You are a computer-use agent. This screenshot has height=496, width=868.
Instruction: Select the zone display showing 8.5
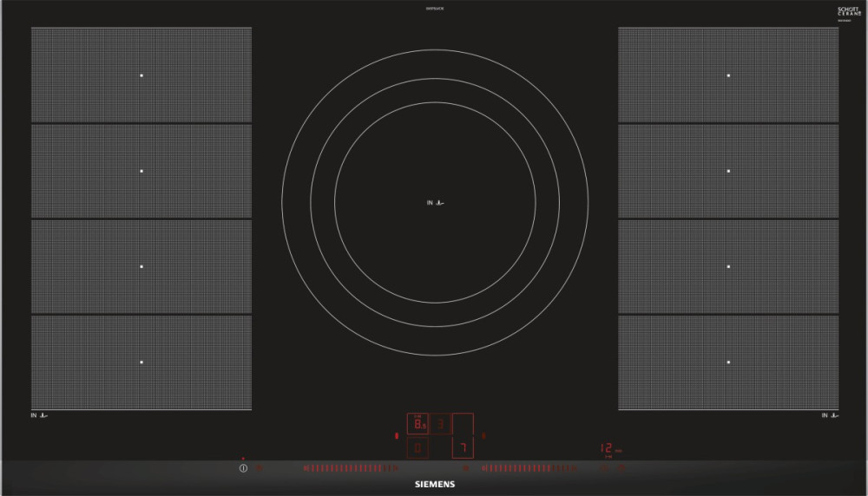(x=418, y=424)
